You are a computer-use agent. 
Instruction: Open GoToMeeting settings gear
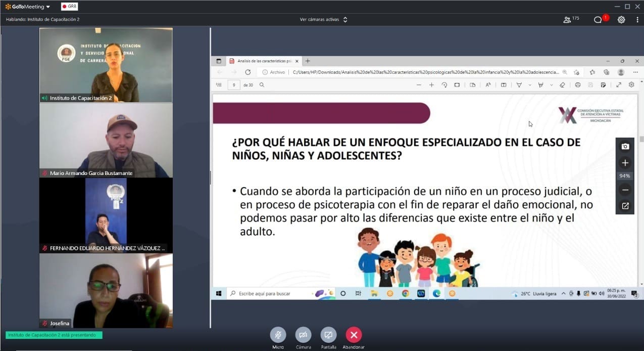621,20
